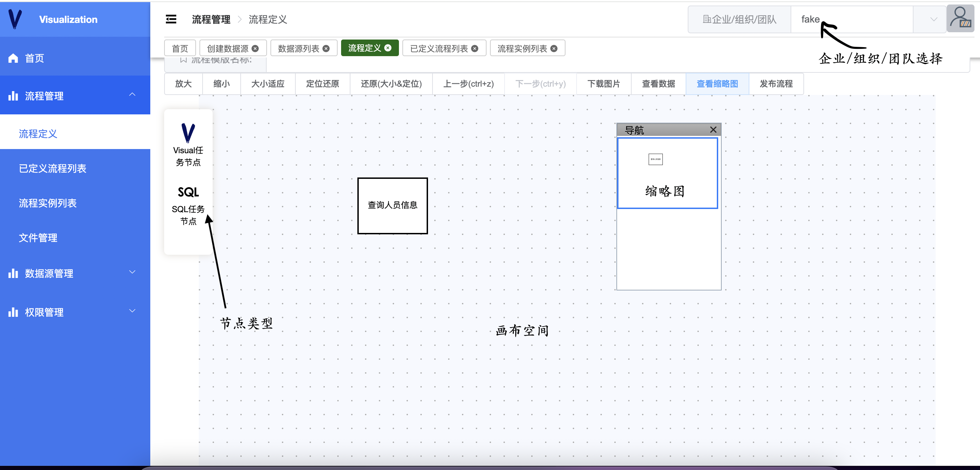Go to 首页 in the sidebar
The image size is (980, 470).
click(75, 58)
